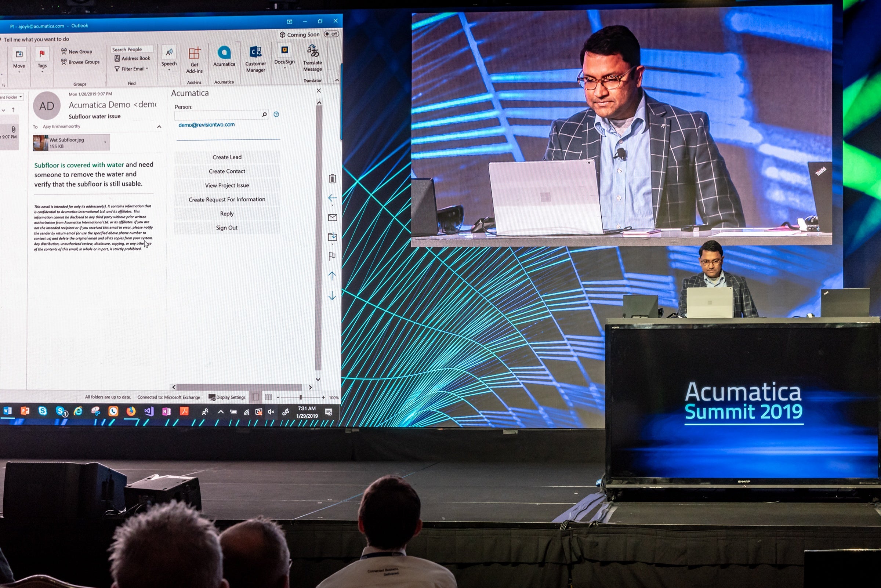Viewport: 881px width, 588px height.
Task: Click New Group in Groups section
Action: point(76,52)
